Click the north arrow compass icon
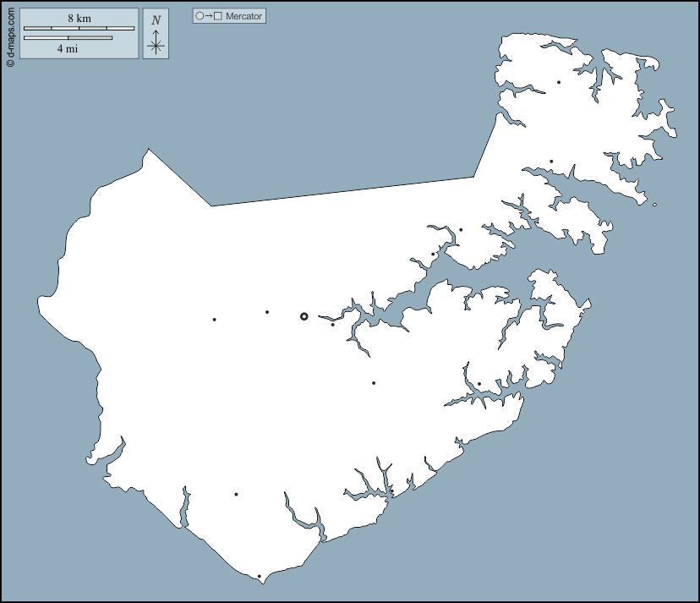 (156, 44)
